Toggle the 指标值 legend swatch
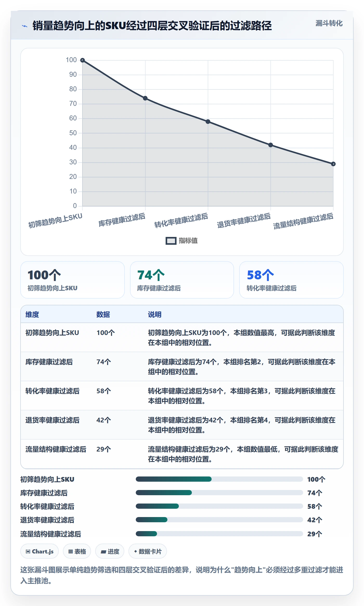The image size is (364, 606). point(171,241)
